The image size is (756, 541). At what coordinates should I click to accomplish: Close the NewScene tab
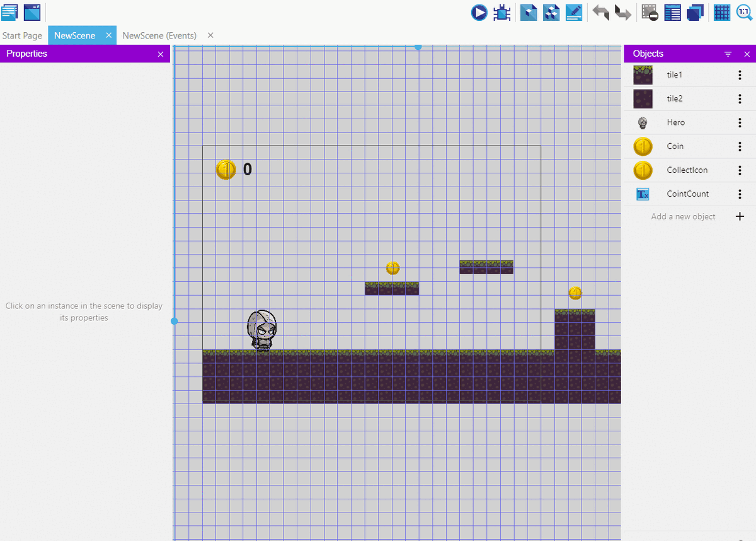point(108,36)
